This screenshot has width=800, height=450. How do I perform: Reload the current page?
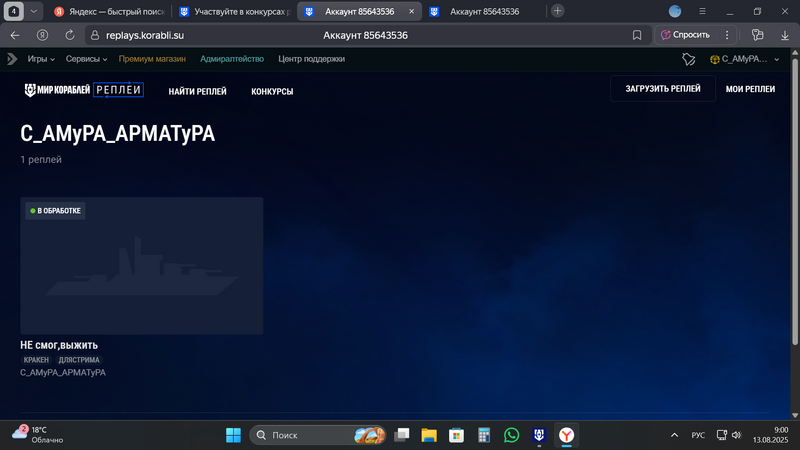(70, 35)
